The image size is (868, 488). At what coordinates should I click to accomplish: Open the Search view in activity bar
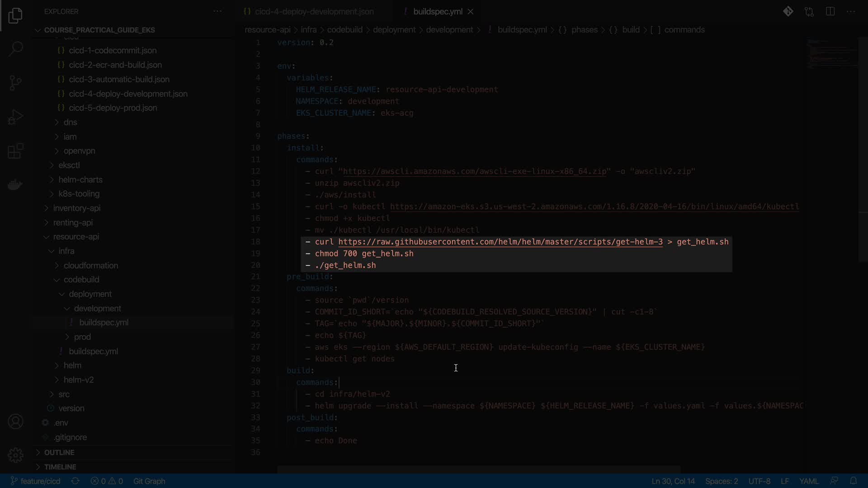(15, 49)
